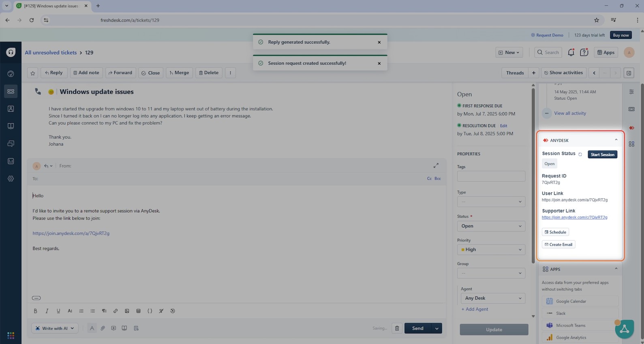Toggle underline formatting in reply editor
644x344 pixels.
coord(58,311)
